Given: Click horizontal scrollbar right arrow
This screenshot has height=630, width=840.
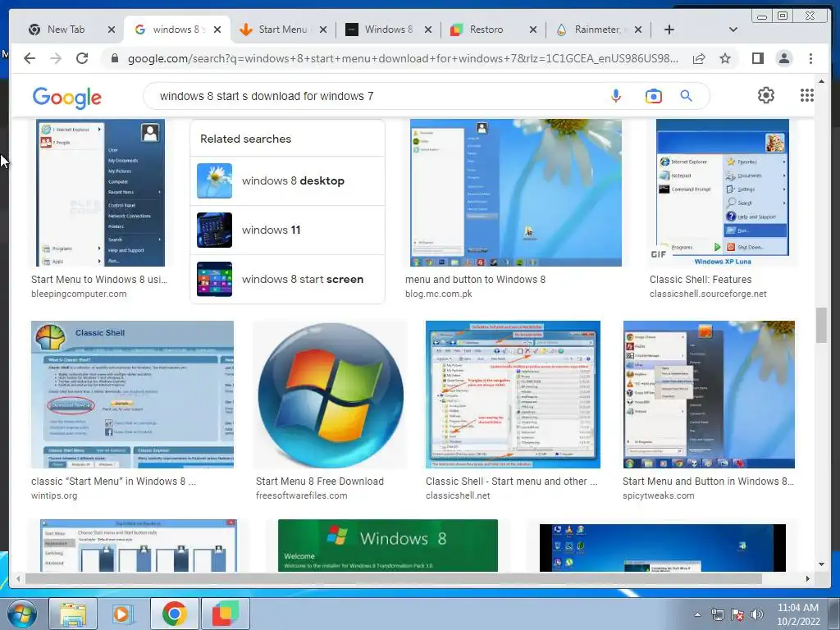Looking at the screenshot, I should tap(808, 578).
